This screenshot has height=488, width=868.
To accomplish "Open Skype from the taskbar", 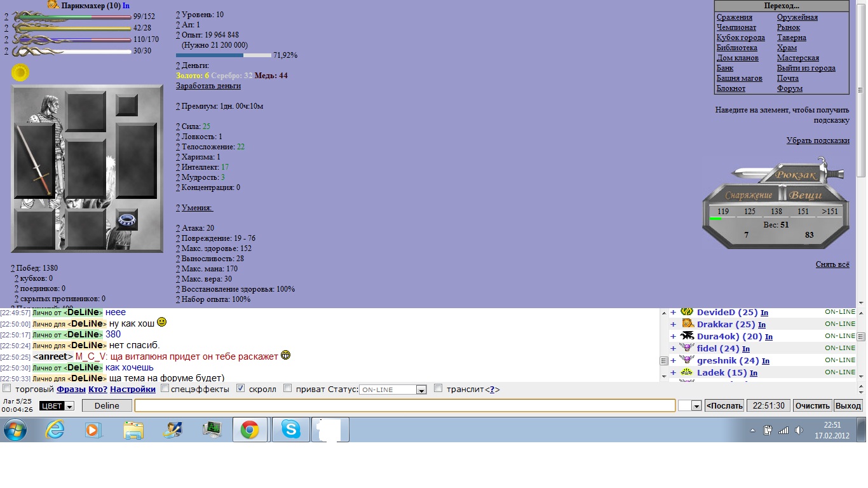I will (x=291, y=430).
